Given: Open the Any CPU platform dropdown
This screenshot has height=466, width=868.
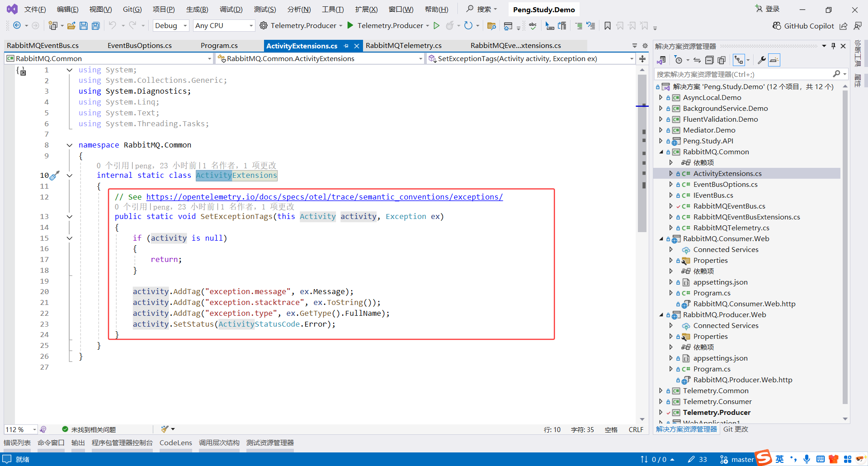Looking at the screenshot, I should [x=224, y=26].
